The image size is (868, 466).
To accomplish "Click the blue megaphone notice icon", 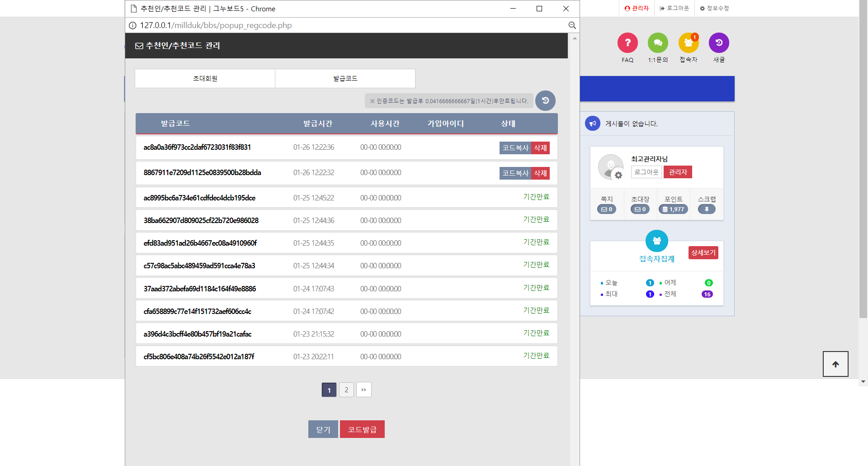I will click(592, 124).
